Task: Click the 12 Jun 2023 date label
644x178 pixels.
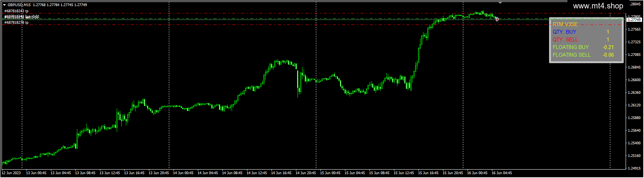Action: 11,173
